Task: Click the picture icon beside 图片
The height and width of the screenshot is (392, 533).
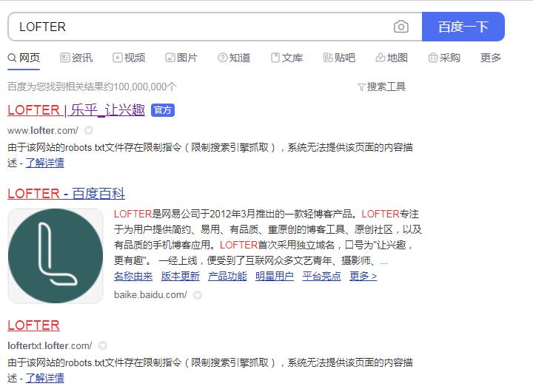Action: click(x=170, y=58)
